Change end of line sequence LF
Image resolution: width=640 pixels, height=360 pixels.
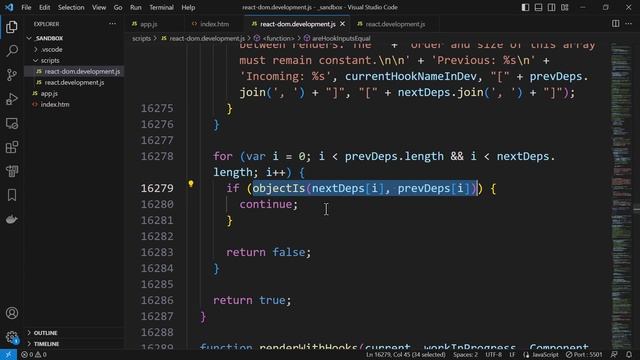coord(512,355)
